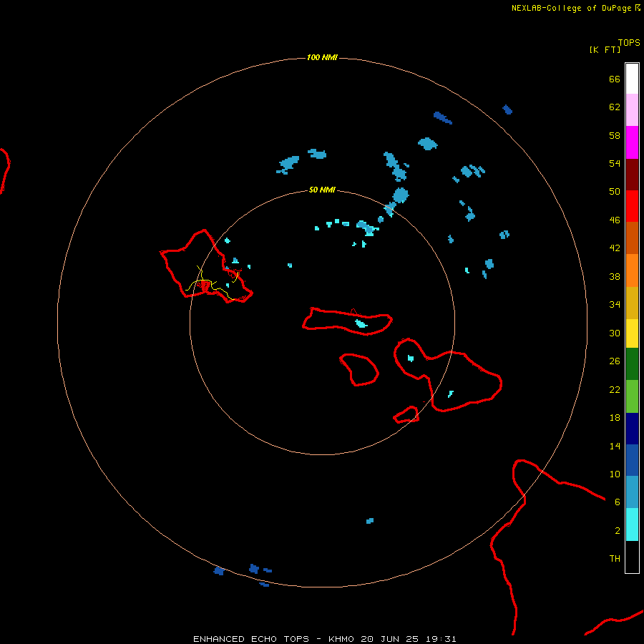Click the 'KHMO' radar site identifier

point(341,639)
